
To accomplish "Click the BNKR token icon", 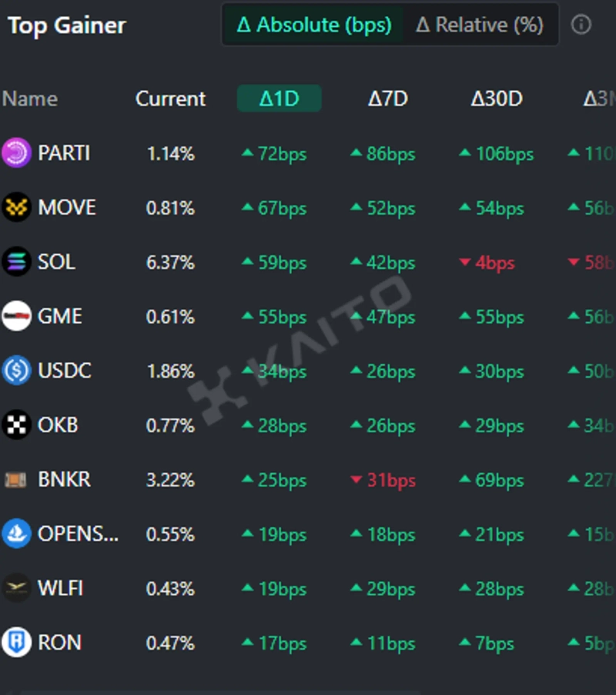I will pos(16,480).
